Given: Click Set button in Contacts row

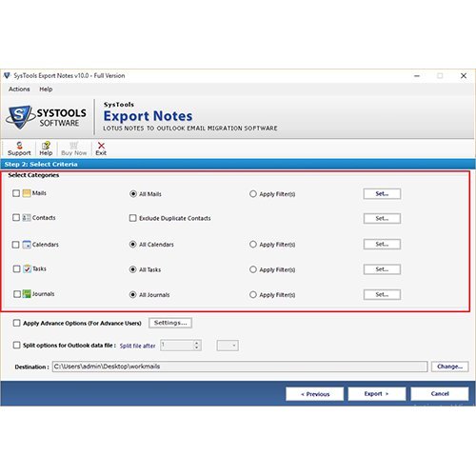Looking at the screenshot, I should (382, 218).
